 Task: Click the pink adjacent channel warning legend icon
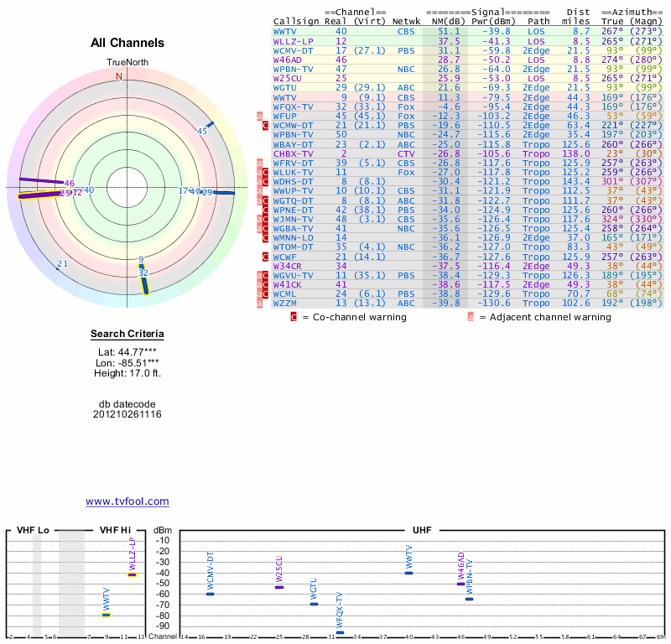point(471,317)
